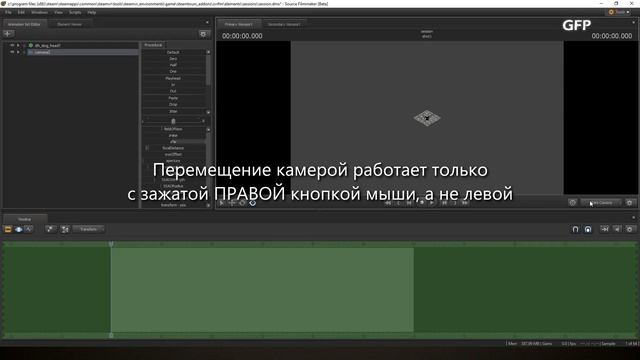Select the Procedural presets tab
Viewport: 640px width, 360px height.
153,45
